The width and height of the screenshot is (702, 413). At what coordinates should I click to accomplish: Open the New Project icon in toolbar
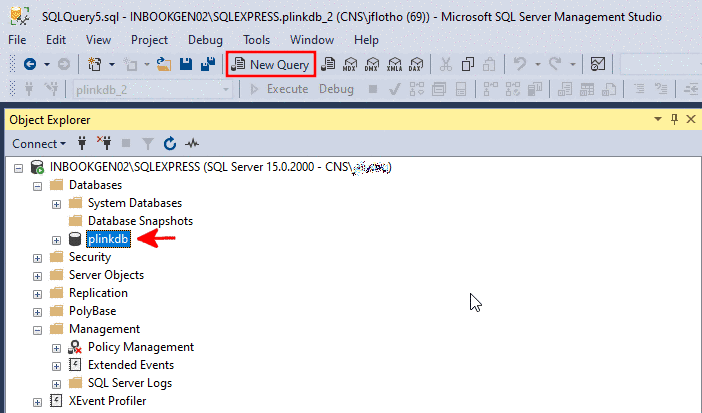click(x=95, y=65)
